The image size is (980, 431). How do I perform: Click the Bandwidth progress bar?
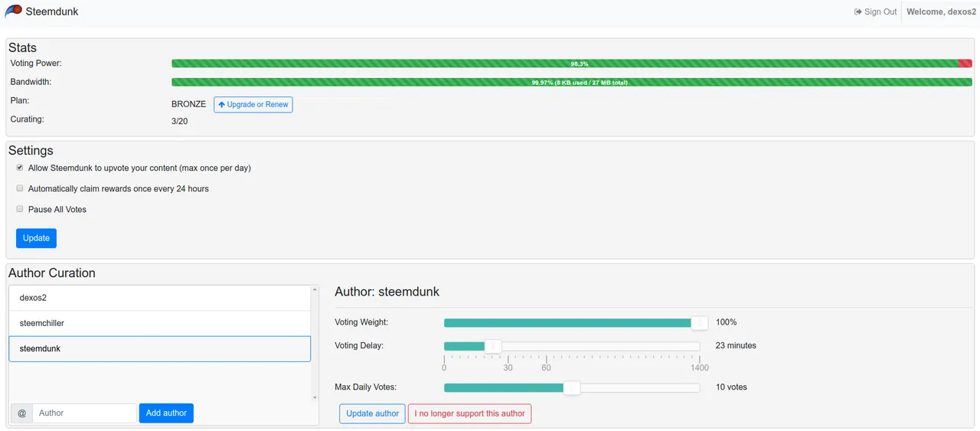[572, 82]
